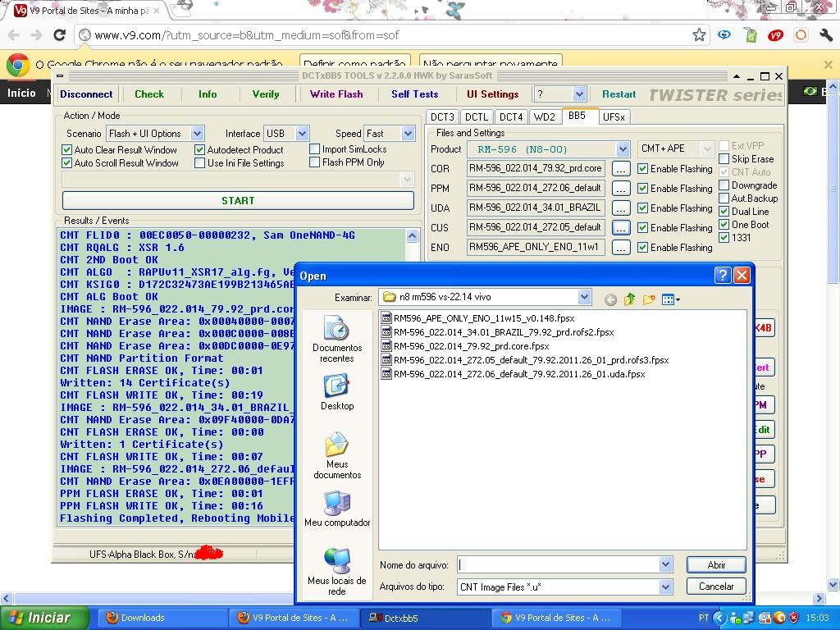This screenshot has height=630, width=840.
Task: Enable the Downgrade checkbox
Action: tap(724, 185)
